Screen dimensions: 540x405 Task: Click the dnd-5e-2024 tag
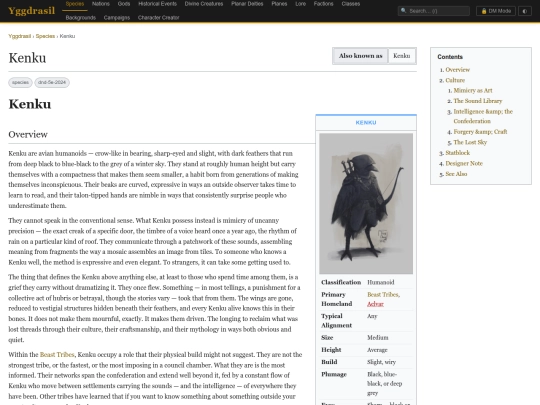click(x=52, y=82)
